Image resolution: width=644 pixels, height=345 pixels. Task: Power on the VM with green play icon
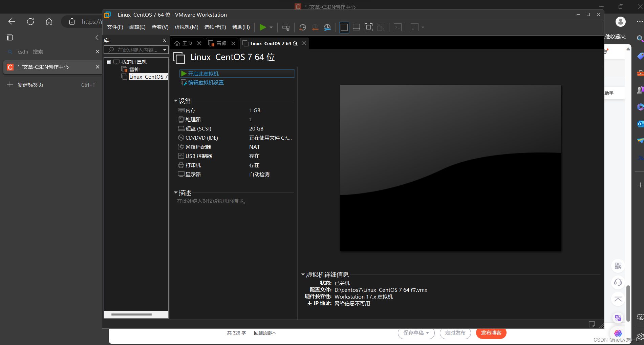(x=263, y=27)
